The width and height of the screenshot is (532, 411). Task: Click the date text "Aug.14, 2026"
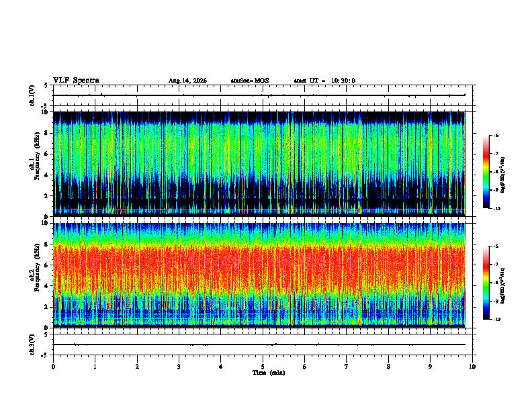tap(187, 81)
